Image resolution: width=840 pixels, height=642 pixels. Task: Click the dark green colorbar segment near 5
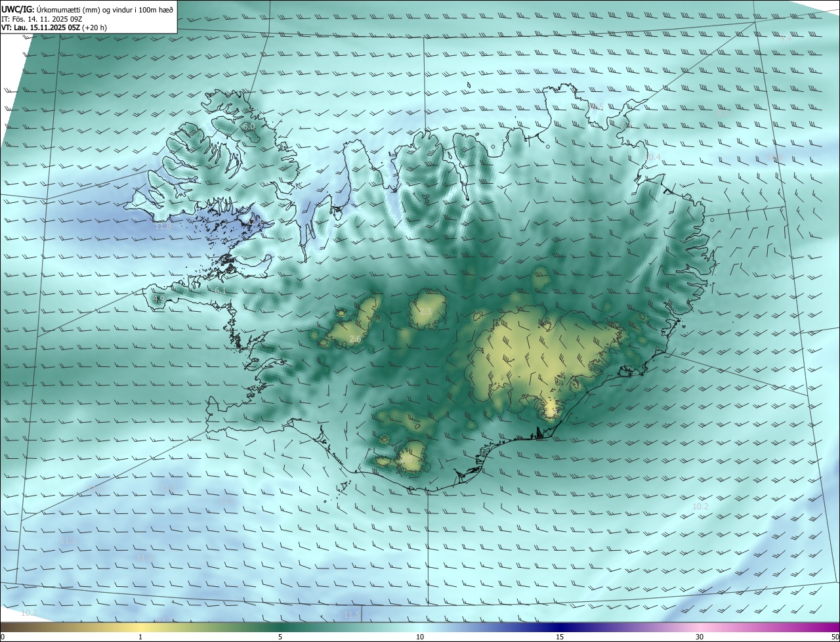(x=280, y=627)
